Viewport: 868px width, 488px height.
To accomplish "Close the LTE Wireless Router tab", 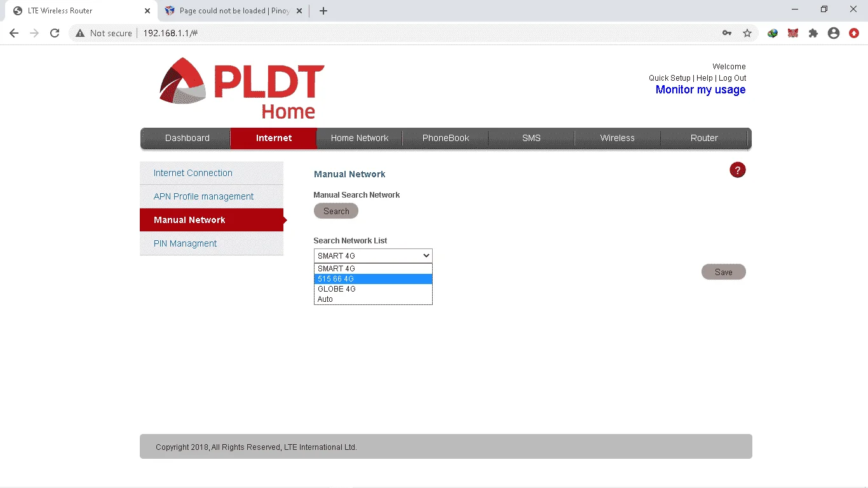I will [147, 11].
